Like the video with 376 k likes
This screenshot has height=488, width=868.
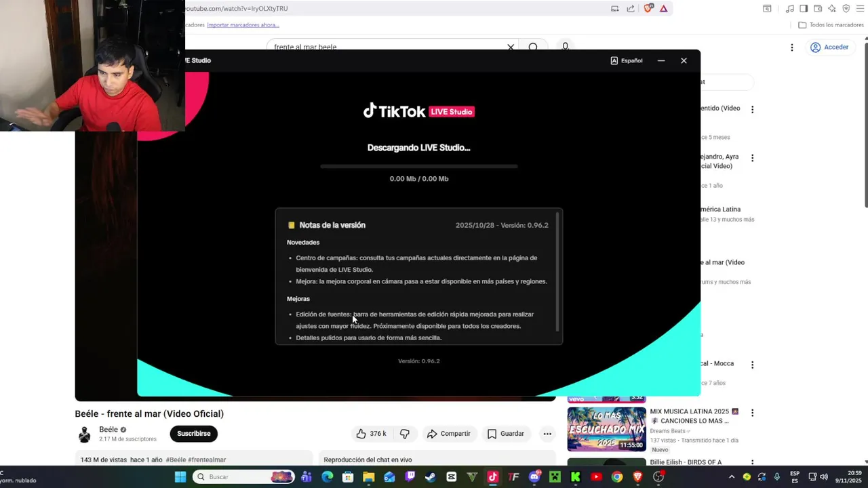tap(372, 434)
